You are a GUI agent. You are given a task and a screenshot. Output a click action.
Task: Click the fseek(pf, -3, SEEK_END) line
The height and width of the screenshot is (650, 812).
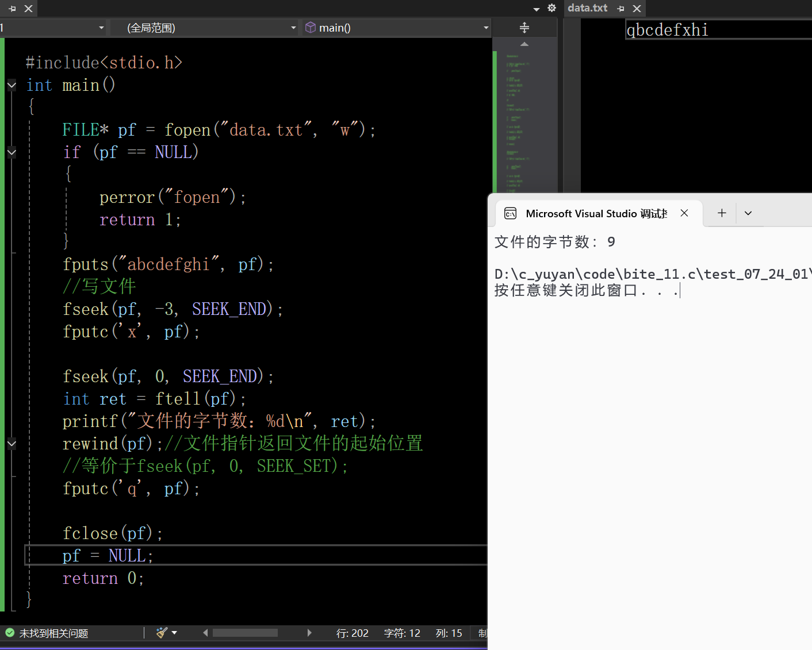(x=173, y=309)
